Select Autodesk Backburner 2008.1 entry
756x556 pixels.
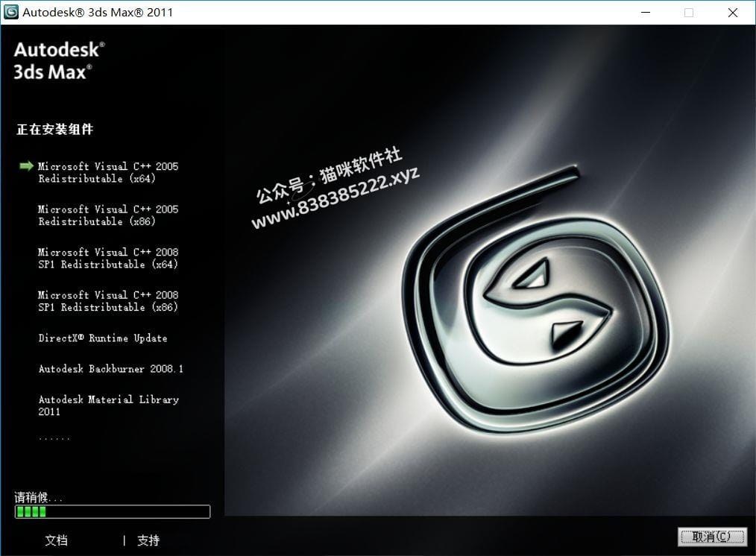tap(111, 369)
